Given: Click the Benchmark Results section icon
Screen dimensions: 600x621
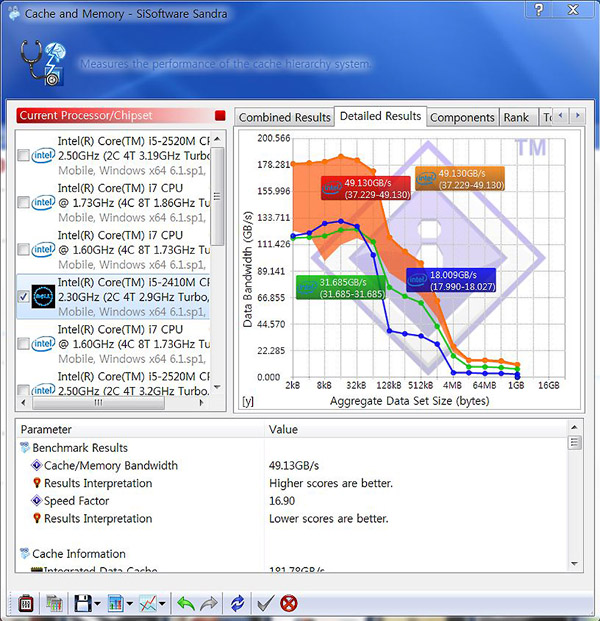Looking at the screenshot, I should point(25,448).
